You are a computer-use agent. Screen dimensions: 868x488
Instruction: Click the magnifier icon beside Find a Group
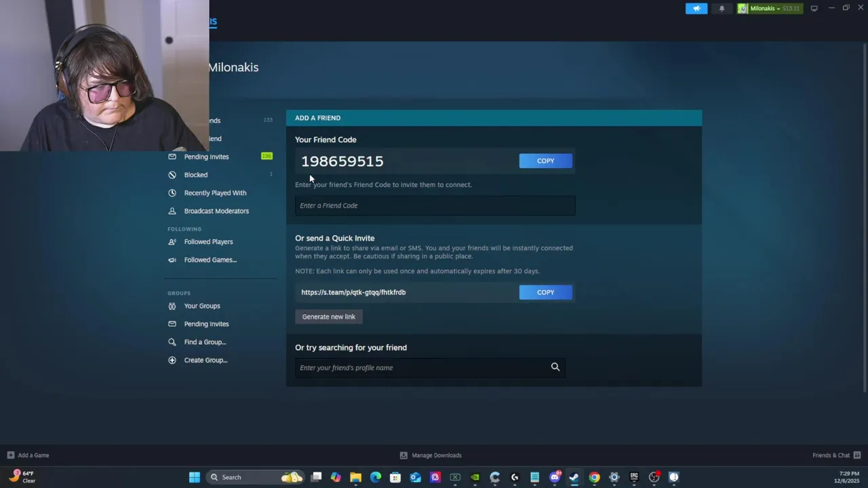(x=172, y=342)
